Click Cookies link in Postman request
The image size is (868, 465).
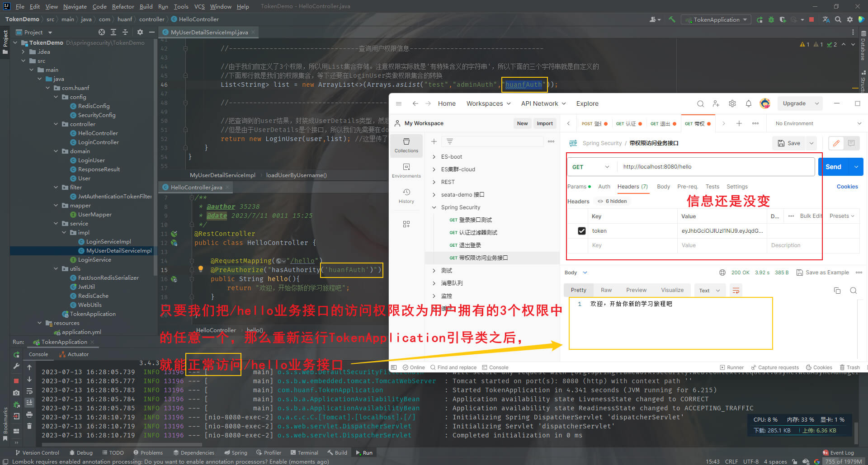point(847,187)
